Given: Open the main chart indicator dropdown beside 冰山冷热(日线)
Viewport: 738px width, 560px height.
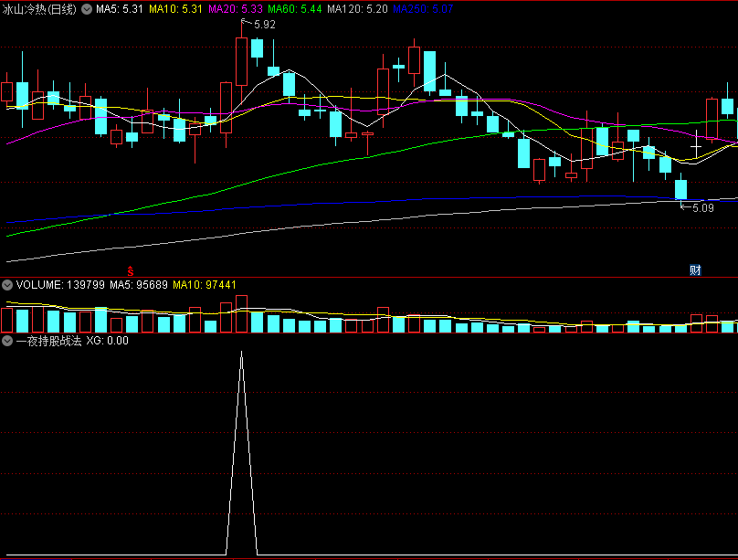Looking at the screenshot, I should pos(87,9).
